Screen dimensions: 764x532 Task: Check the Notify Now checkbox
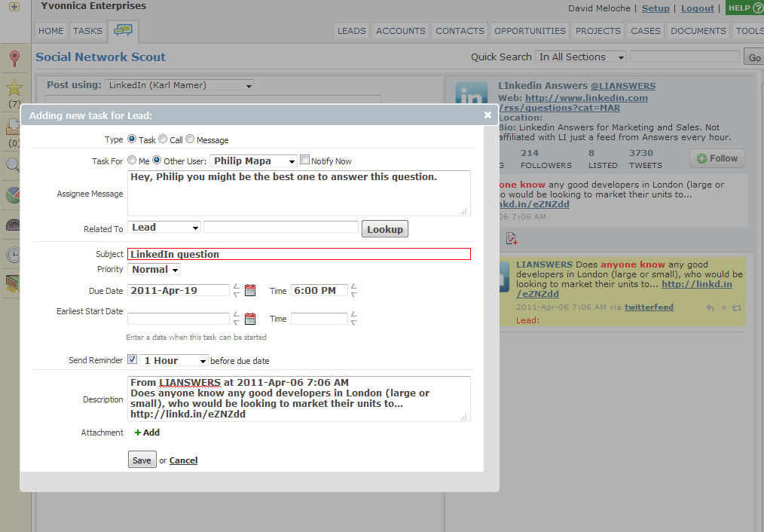click(304, 159)
